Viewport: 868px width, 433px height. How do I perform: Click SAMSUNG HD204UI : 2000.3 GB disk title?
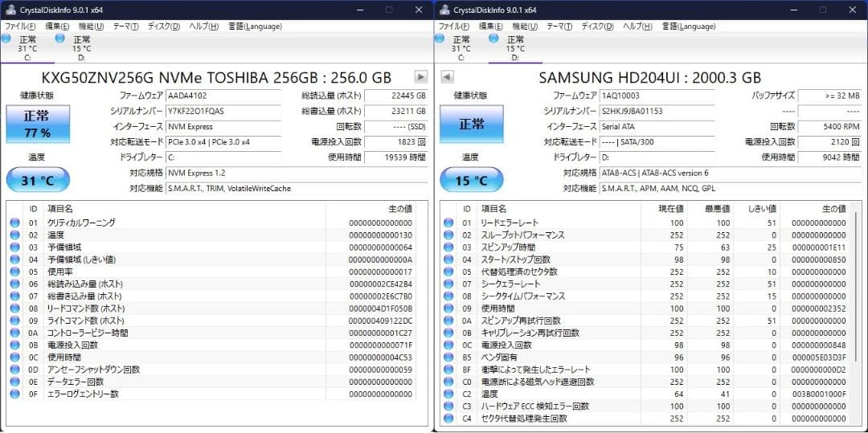[650, 77]
